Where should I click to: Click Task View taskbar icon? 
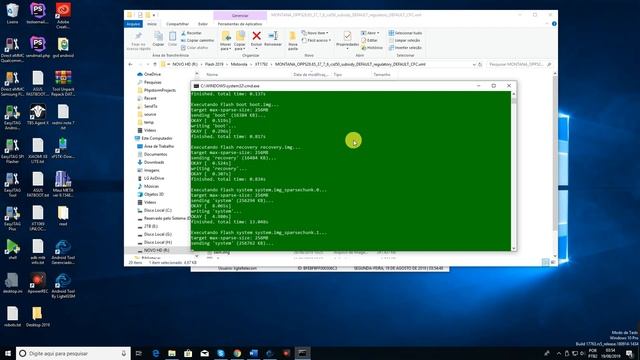(139, 353)
